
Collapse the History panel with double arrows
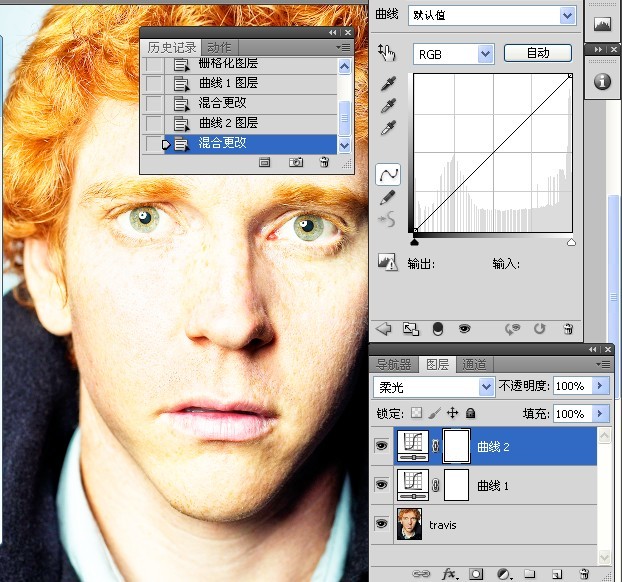click(x=332, y=33)
